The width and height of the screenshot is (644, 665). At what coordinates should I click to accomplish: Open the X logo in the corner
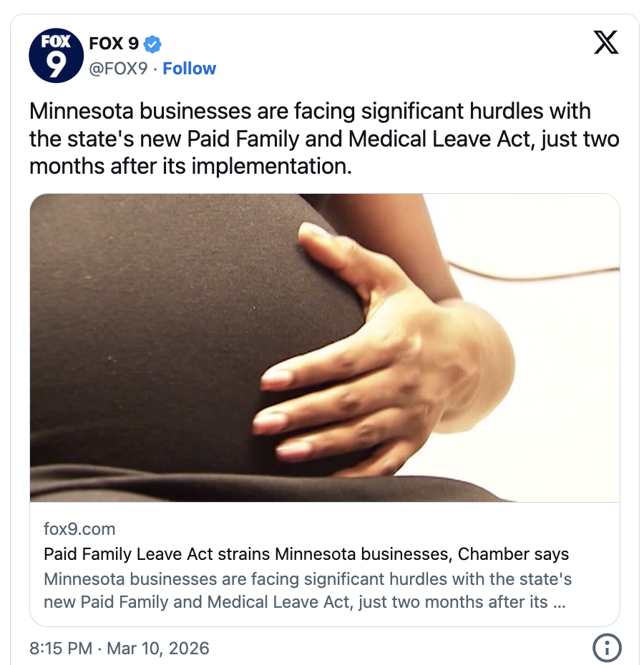point(606,42)
